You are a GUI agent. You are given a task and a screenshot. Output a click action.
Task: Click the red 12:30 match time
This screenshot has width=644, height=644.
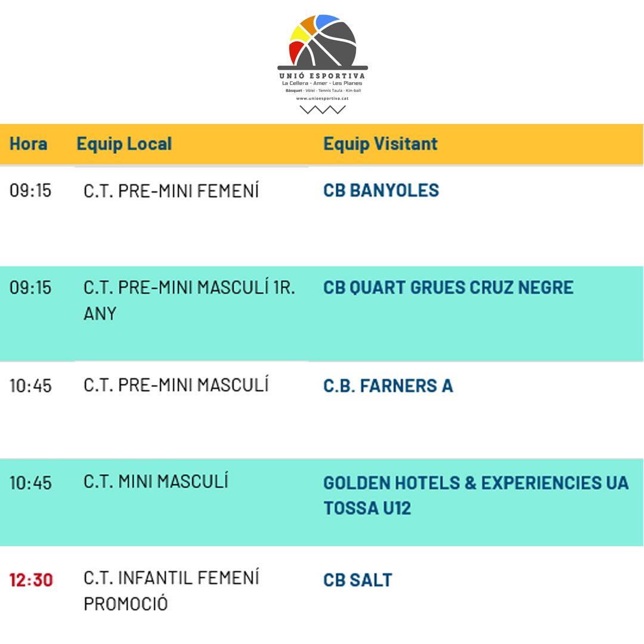click(x=31, y=580)
